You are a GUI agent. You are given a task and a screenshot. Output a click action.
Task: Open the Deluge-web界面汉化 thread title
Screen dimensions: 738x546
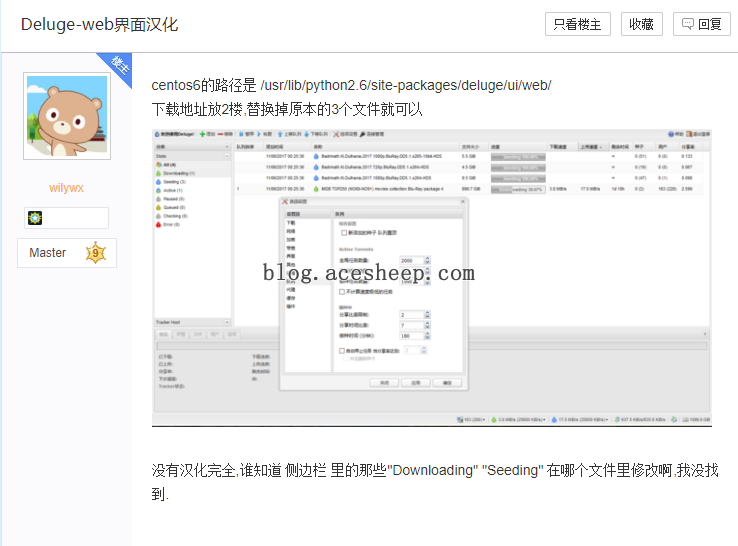click(x=99, y=24)
